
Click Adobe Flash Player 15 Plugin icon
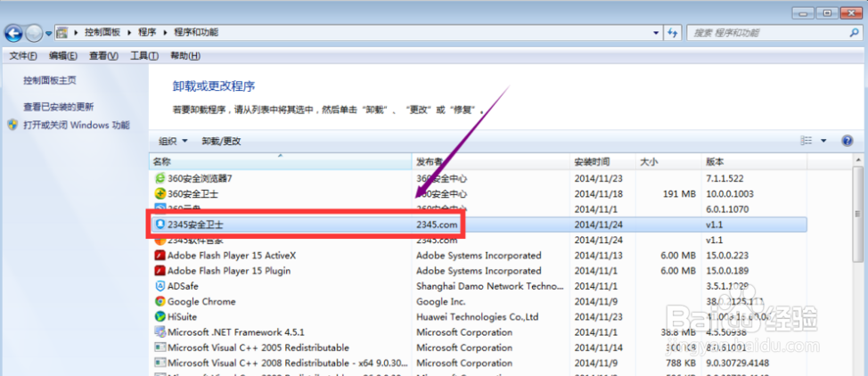click(x=160, y=271)
